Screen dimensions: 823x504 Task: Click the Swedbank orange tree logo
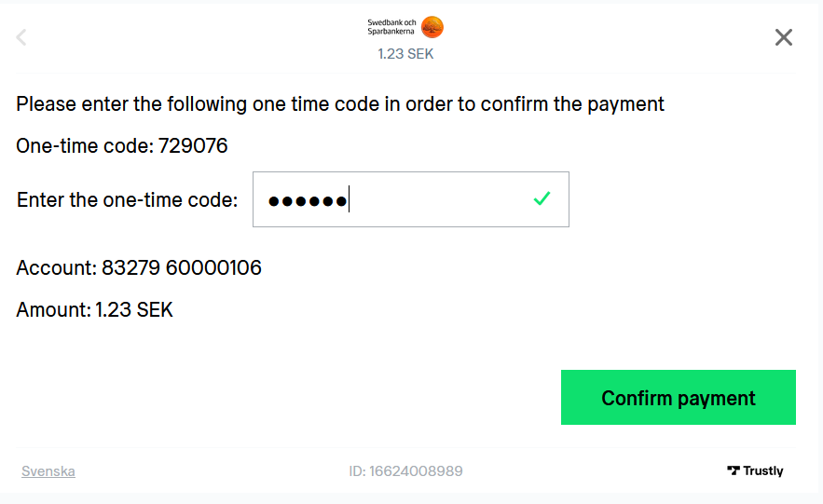[432, 27]
